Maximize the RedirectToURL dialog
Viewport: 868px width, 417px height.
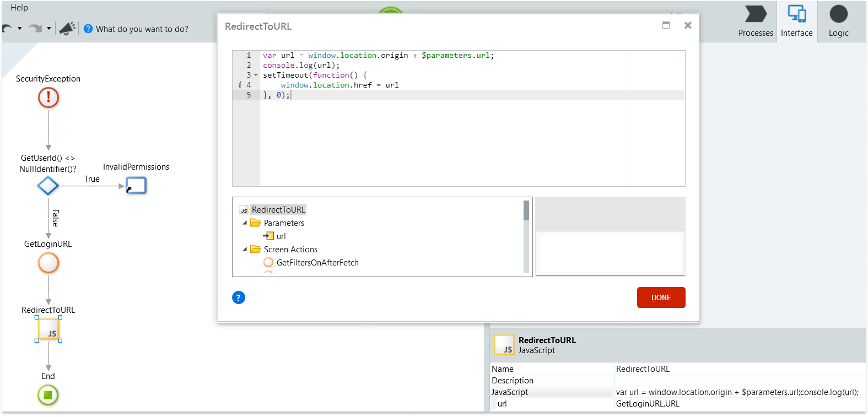666,25
